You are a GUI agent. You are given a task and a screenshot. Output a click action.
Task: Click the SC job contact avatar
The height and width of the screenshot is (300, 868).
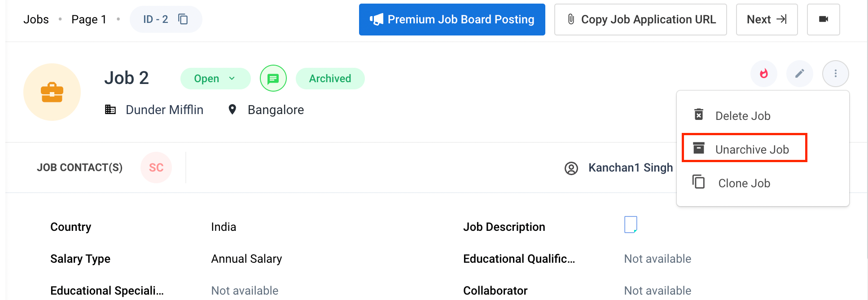point(156,168)
